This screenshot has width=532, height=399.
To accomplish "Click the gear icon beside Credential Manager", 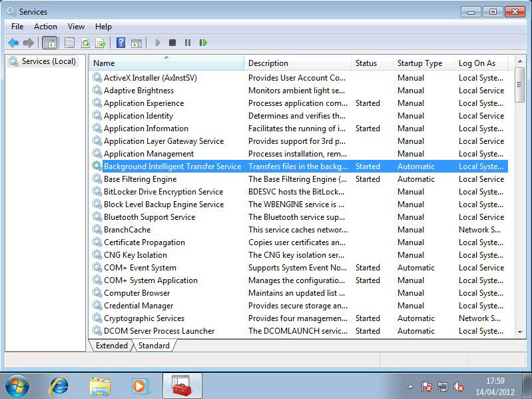I will [97, 305].
